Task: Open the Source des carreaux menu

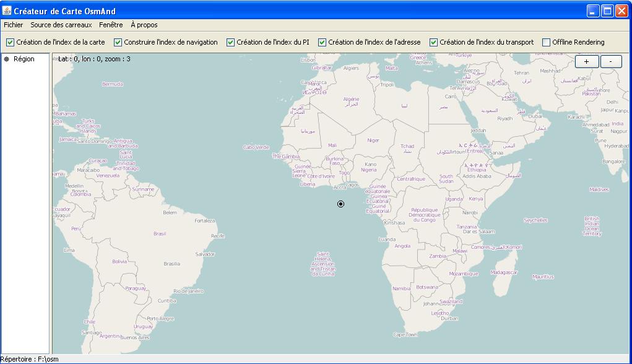Action: [61, 25]
